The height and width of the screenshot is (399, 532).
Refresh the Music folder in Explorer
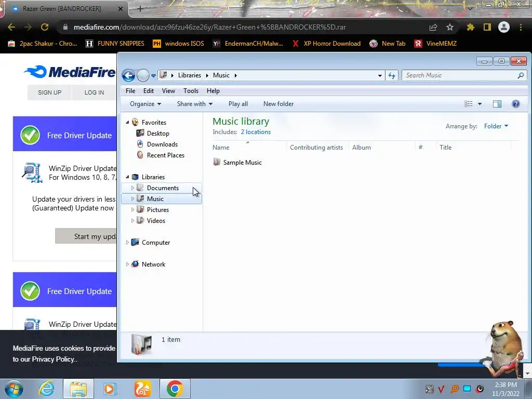click(x=392, y=75)
